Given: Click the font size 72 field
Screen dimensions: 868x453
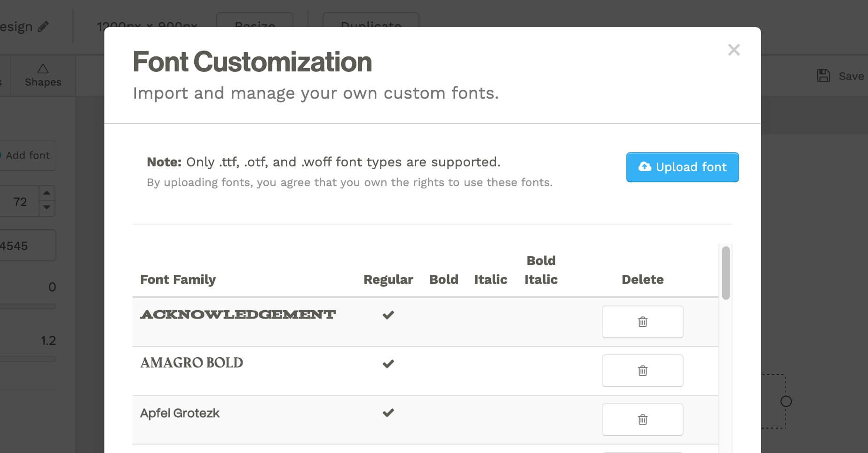Looking at the screenshot, I should click(20, 202).
